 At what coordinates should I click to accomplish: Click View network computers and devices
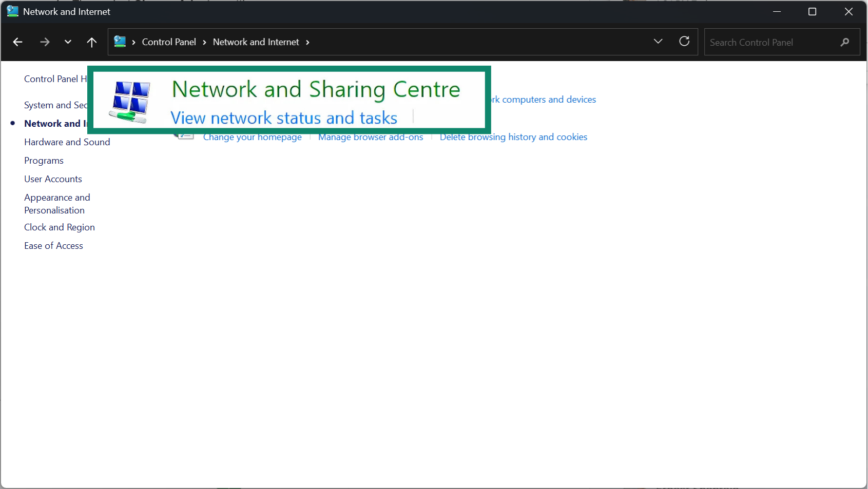[544, 99]
